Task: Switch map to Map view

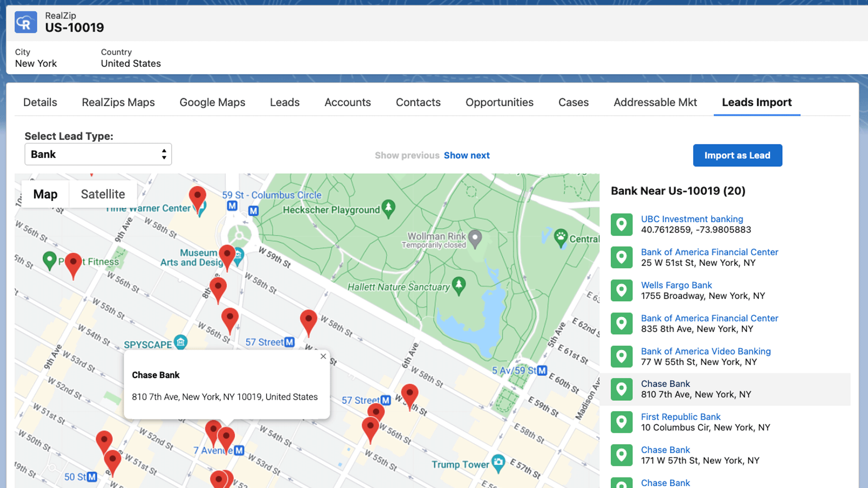Action: (45, 194)
